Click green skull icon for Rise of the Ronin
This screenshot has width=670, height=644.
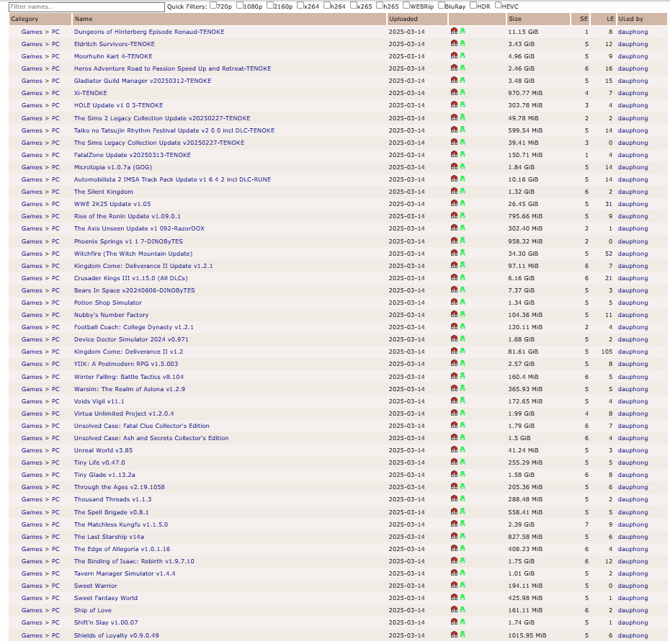pos(463,216)
